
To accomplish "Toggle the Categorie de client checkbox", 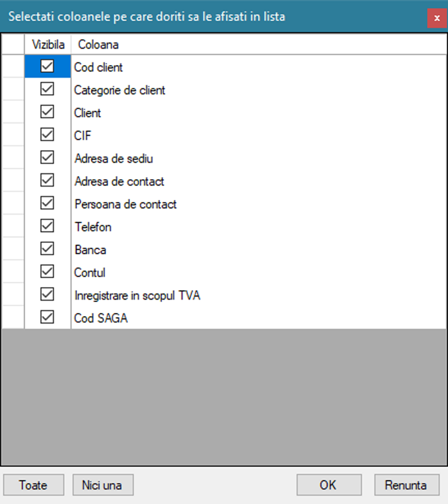I will [47, 89].
